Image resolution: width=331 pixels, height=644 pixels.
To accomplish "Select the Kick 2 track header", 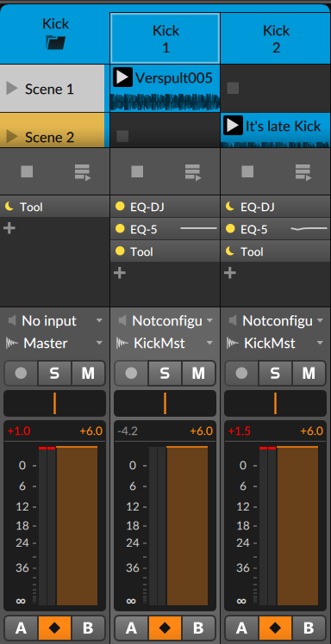I will [276, 38].
